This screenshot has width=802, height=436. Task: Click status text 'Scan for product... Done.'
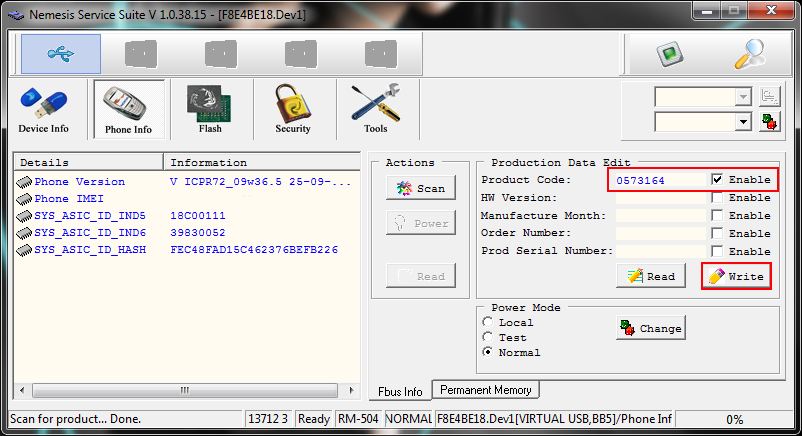75,419
